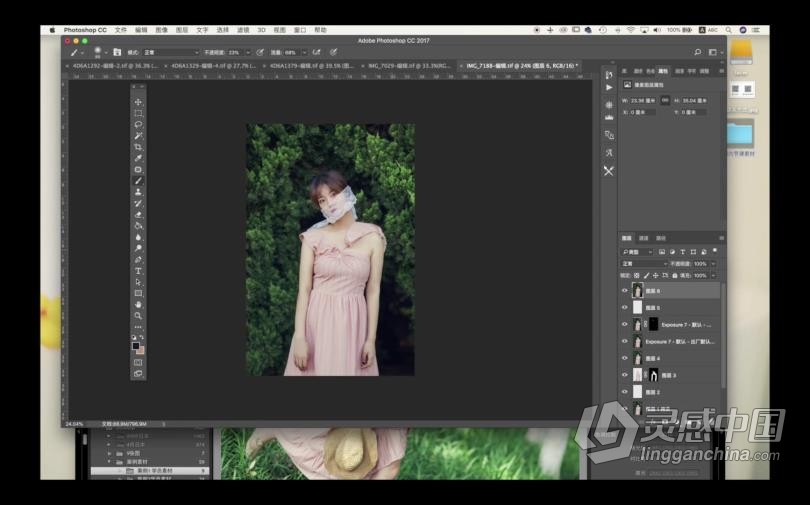Open the layer opacity dropdown arrow
The image size is (810, 505).
(713, 264)
